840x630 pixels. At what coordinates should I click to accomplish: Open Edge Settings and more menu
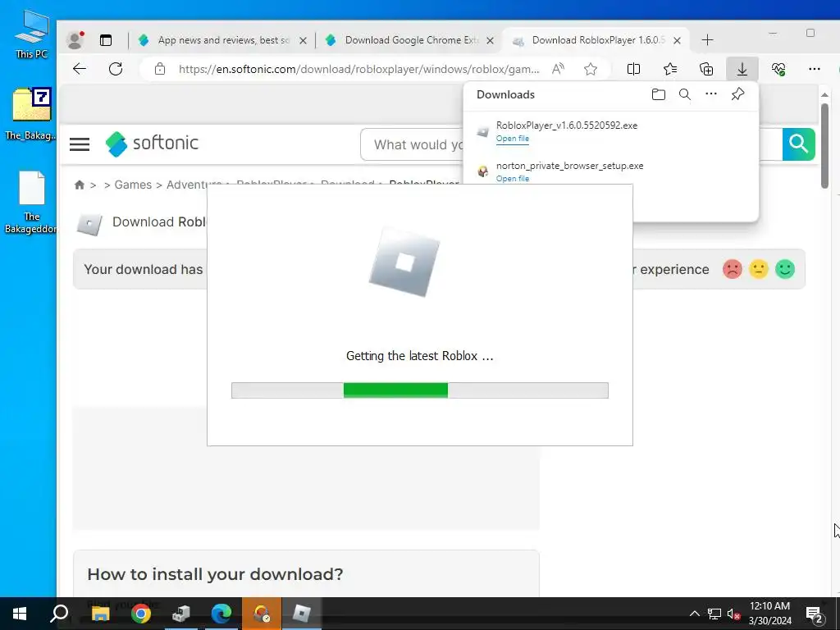tap(815, 69)
